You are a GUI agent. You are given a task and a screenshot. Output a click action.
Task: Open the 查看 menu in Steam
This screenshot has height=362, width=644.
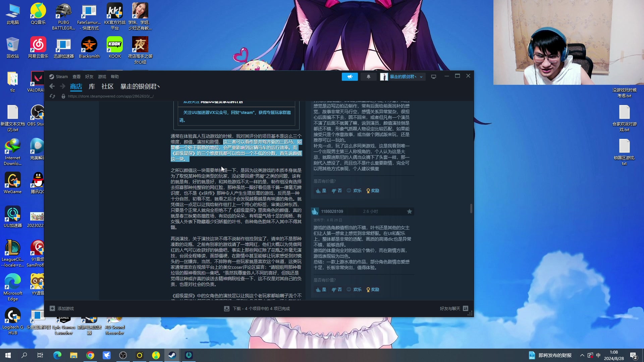click(76, 77)
